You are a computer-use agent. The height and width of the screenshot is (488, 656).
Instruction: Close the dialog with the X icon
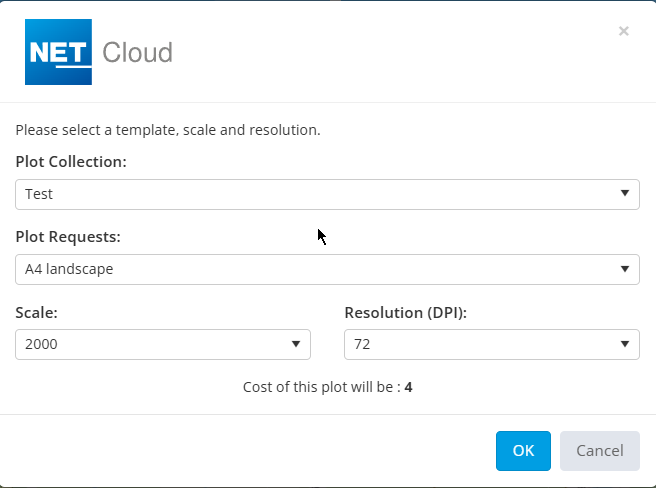(624, 31)
